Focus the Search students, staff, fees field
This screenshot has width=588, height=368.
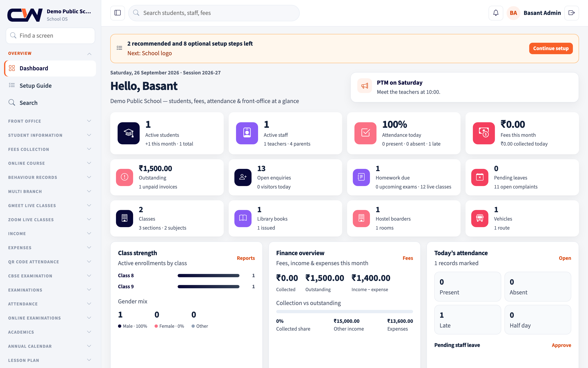tap(214, 13)
